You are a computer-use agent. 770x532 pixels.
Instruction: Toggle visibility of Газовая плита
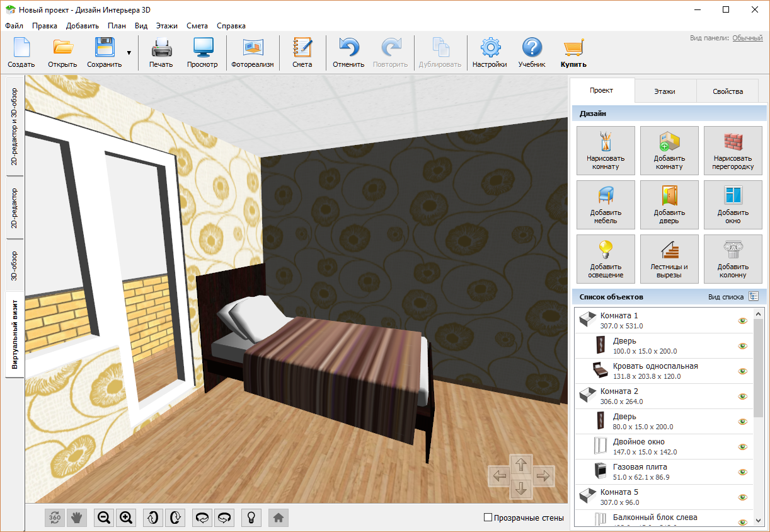[x=742, y=472]
